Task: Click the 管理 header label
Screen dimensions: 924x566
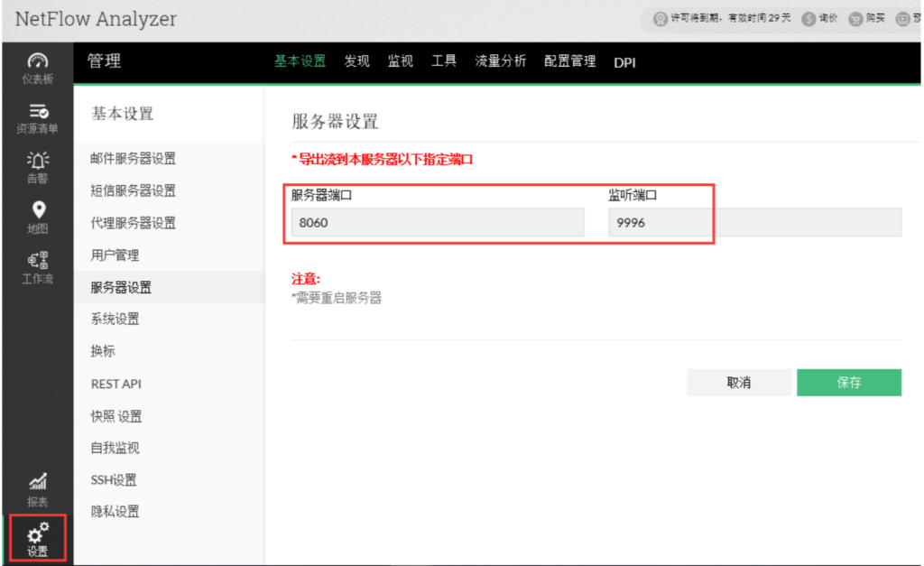Action: pyautogui.click(x=105, y=60)
